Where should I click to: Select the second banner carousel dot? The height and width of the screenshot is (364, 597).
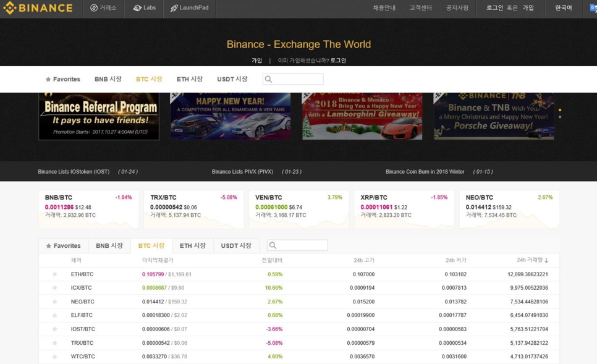coord(560,117)
